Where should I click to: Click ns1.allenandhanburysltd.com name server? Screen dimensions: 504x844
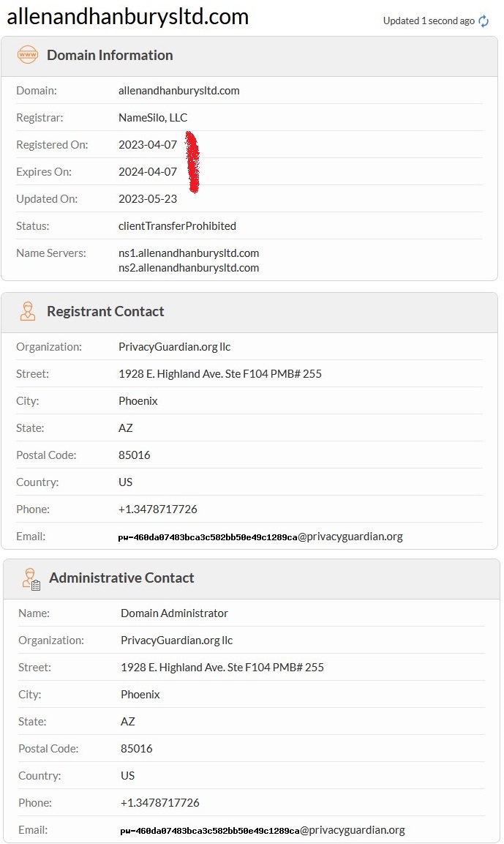point(189,253)
